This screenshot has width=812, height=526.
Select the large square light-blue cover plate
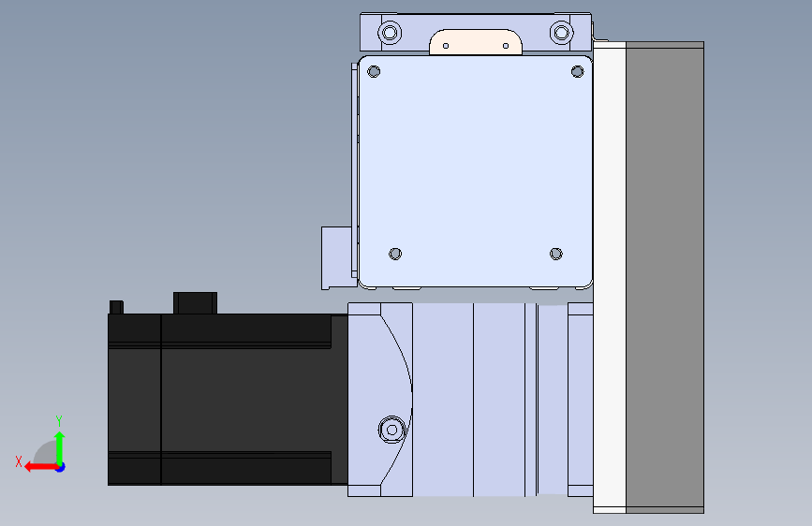click(476, 171)
